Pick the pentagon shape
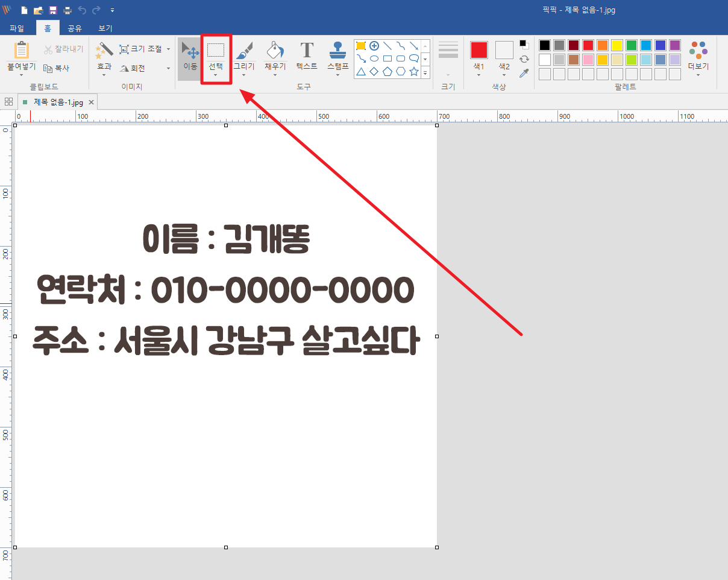The image size is (728, 580). [388, 72]
